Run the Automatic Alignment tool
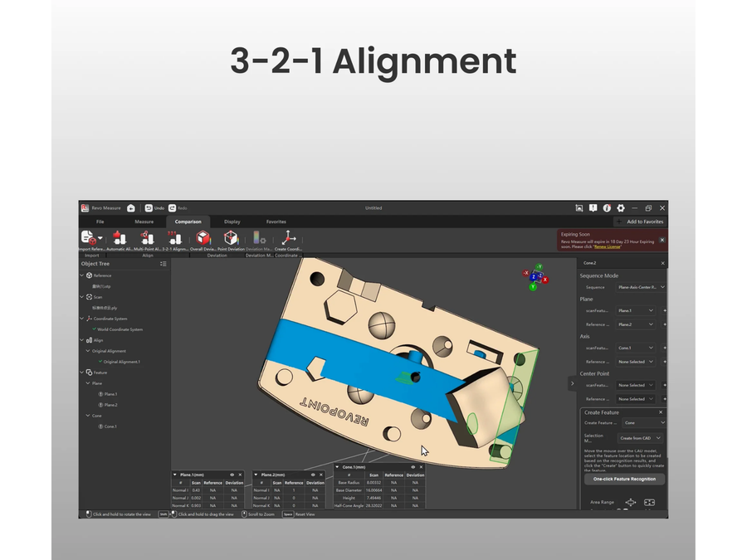The width and height of the screenshot is (747, 560). (x=120, y=237)
